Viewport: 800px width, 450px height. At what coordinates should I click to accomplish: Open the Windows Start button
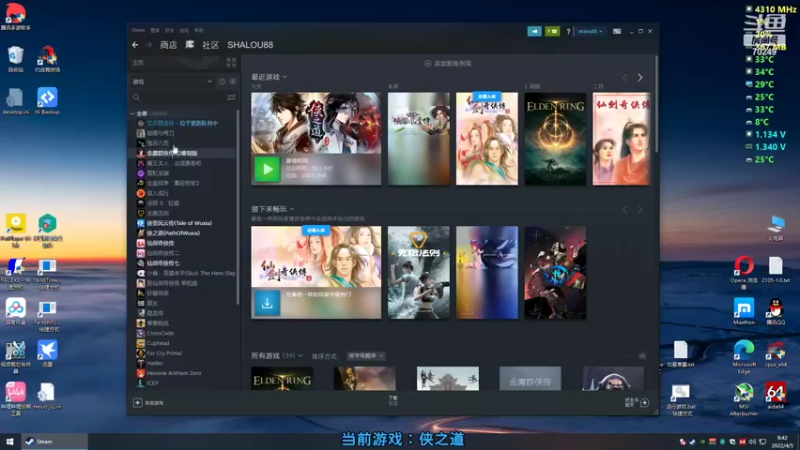[10, 441]
